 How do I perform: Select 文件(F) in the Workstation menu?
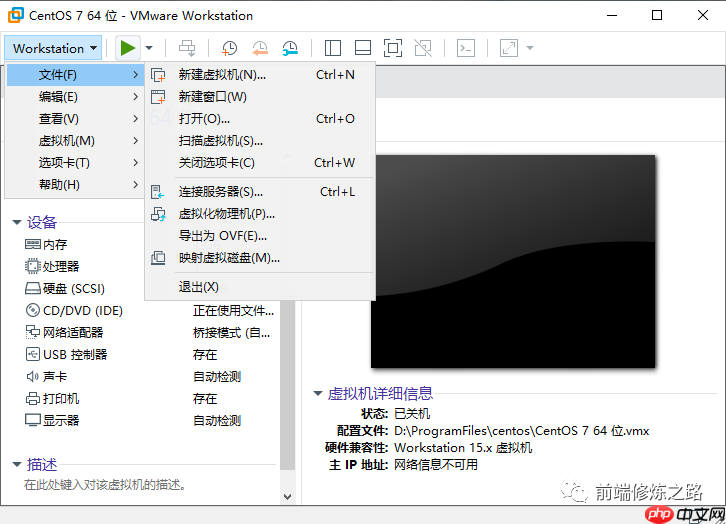74,75
